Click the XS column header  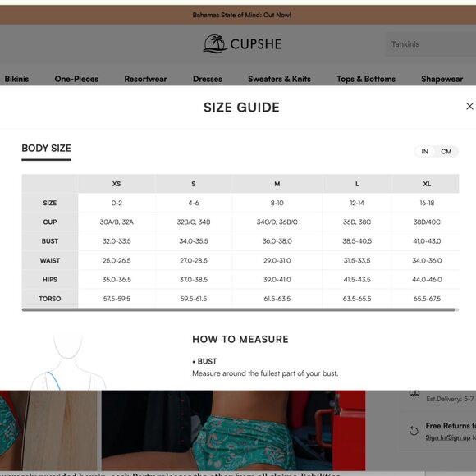117,184
